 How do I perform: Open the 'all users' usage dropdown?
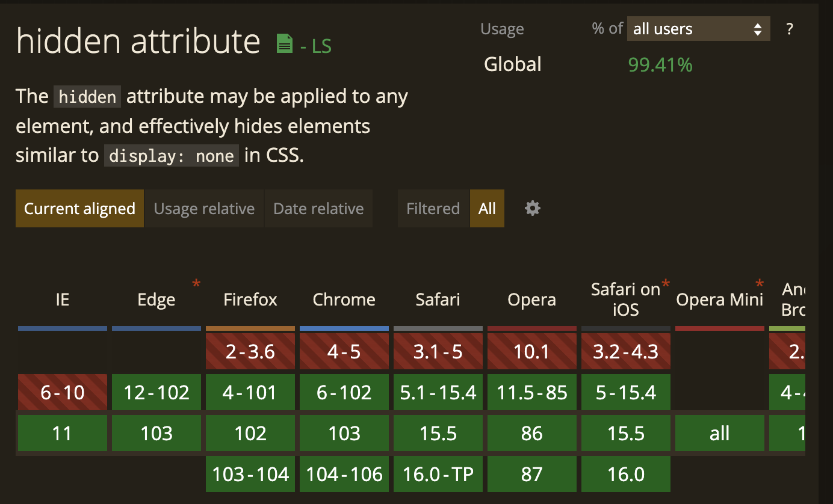pyautogui.click(x=698, y=29)
